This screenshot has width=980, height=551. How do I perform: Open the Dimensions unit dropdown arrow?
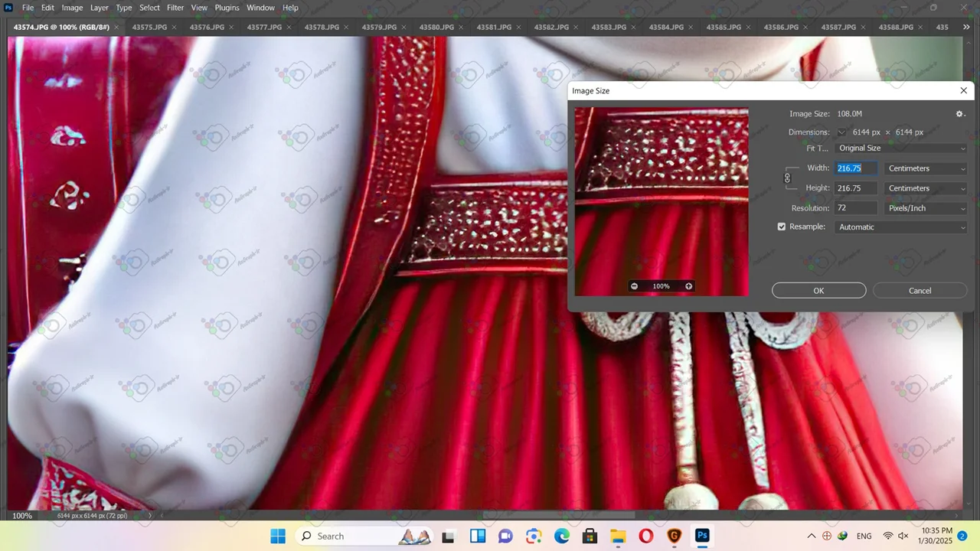click(x=842, y=132)
